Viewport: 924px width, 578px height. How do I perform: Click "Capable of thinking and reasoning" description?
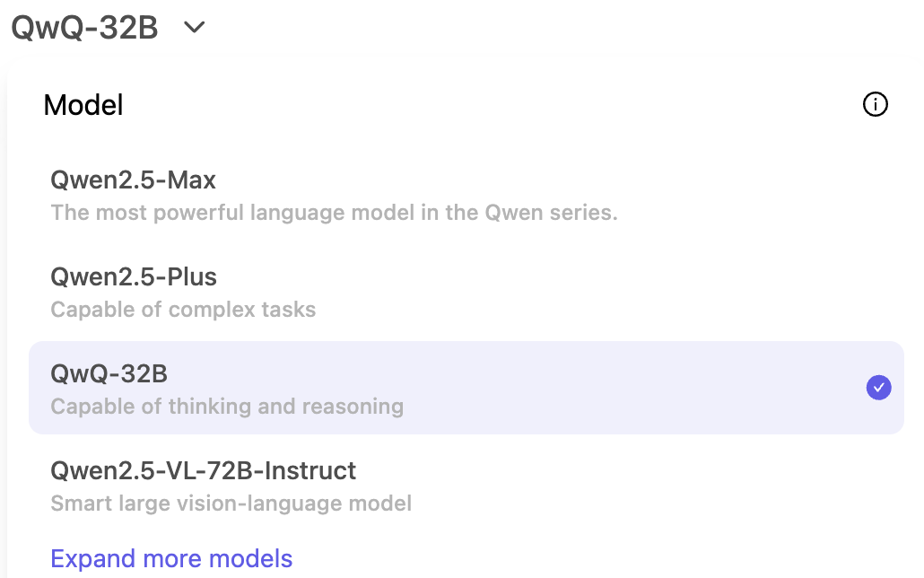[x=228, y=407]
